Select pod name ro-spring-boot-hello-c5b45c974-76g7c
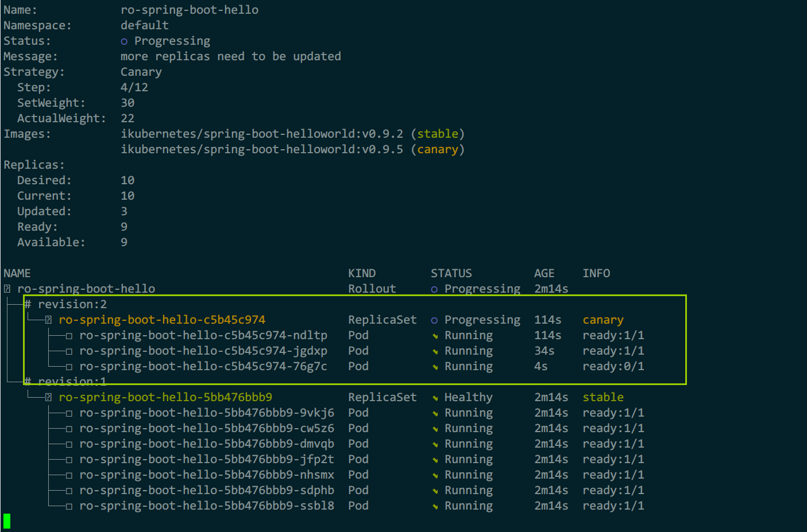807x532 pixels. click(x=203, y=366)
